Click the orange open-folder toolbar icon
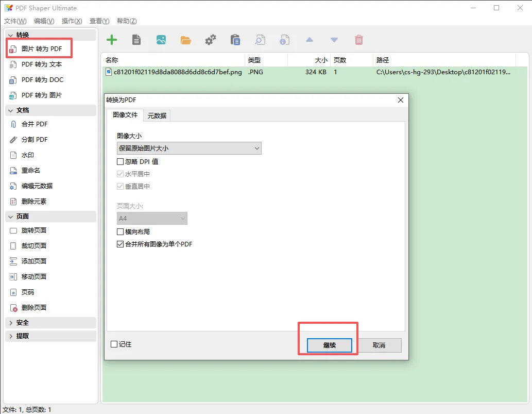 point(185,40)
